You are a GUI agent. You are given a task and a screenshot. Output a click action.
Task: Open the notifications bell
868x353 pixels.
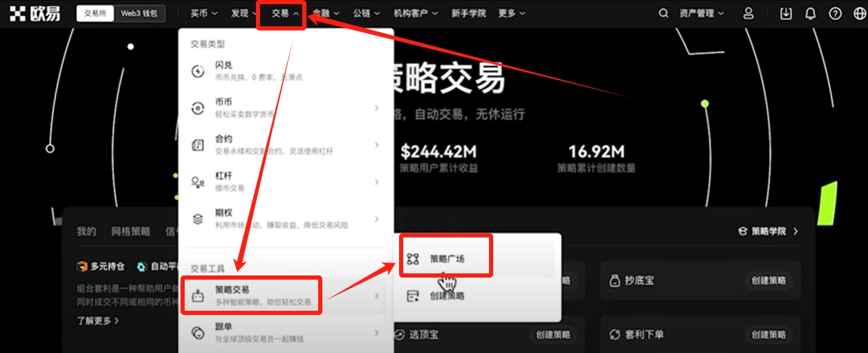coord(810,13)
